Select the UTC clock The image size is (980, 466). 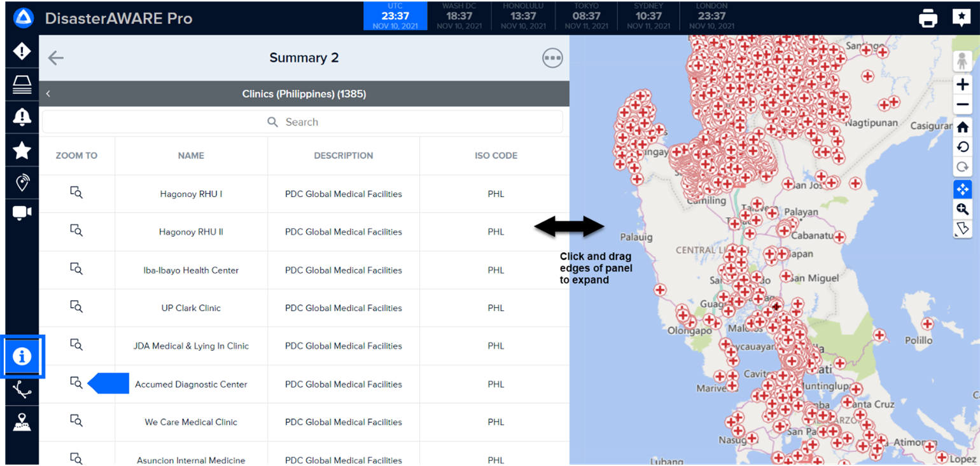pyautogui.click(x=395, y=16)
